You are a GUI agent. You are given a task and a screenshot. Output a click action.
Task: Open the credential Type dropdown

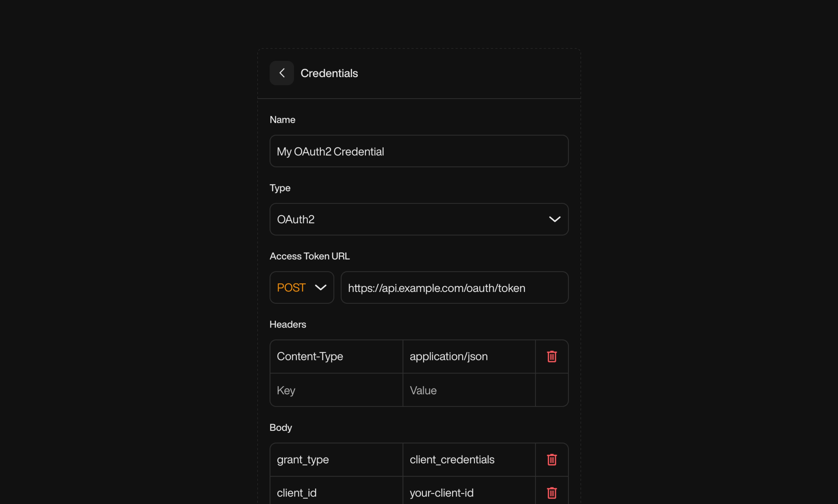[x=419, y=219]
